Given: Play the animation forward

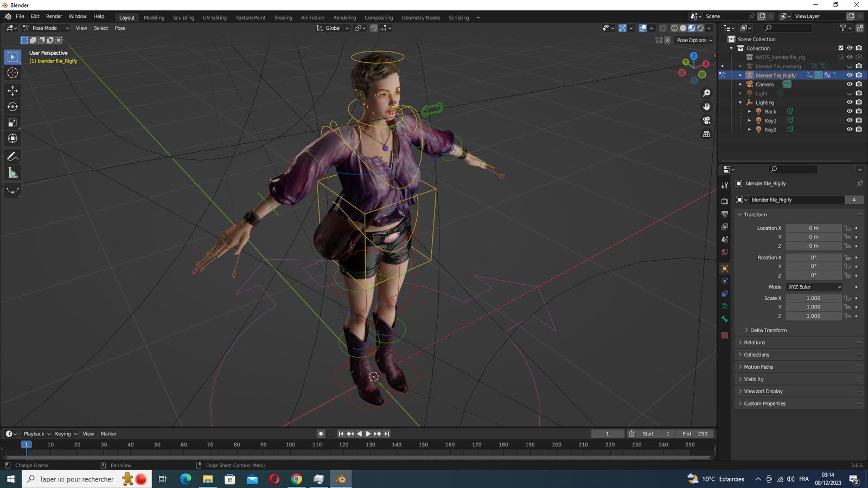Looking at the screenshot, I should click(x=368, y=434).
